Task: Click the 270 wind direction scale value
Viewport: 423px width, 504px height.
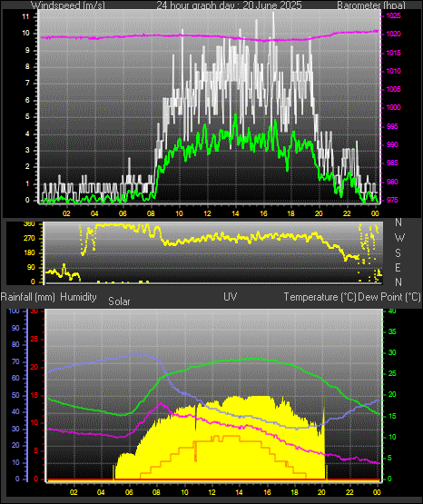Action: (29, 239)
